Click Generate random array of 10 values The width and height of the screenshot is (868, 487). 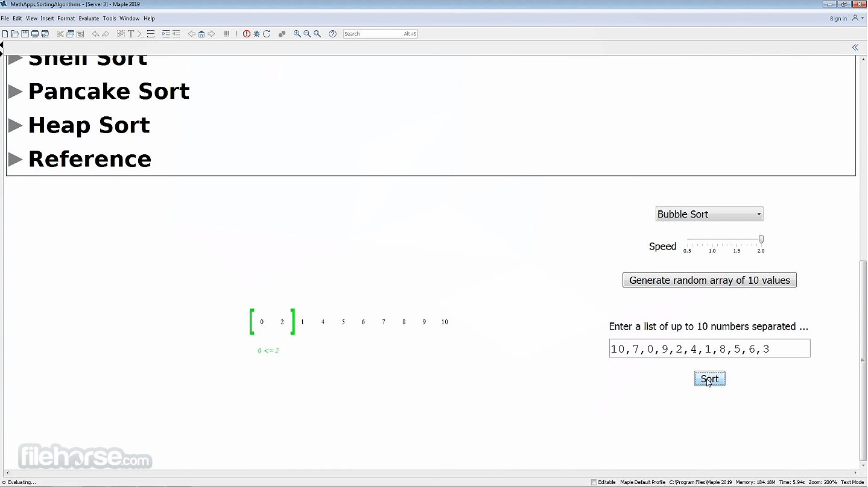(709, 280)
